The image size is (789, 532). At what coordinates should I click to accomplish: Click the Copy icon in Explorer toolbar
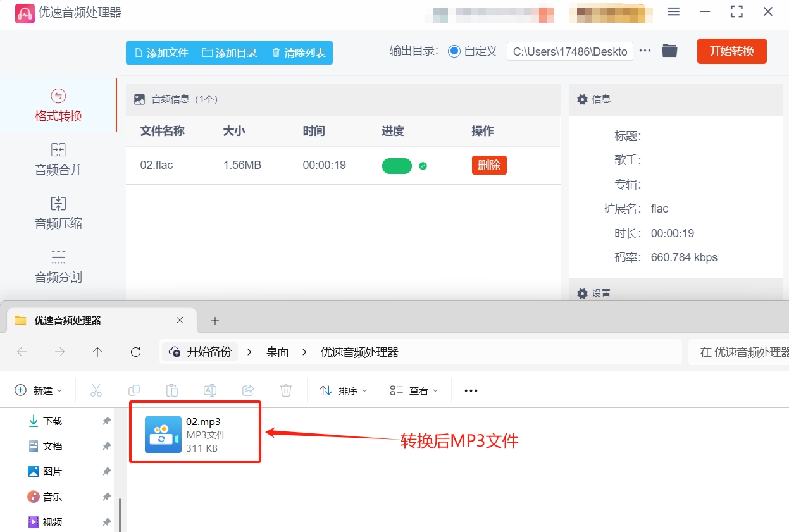[134, 390]
